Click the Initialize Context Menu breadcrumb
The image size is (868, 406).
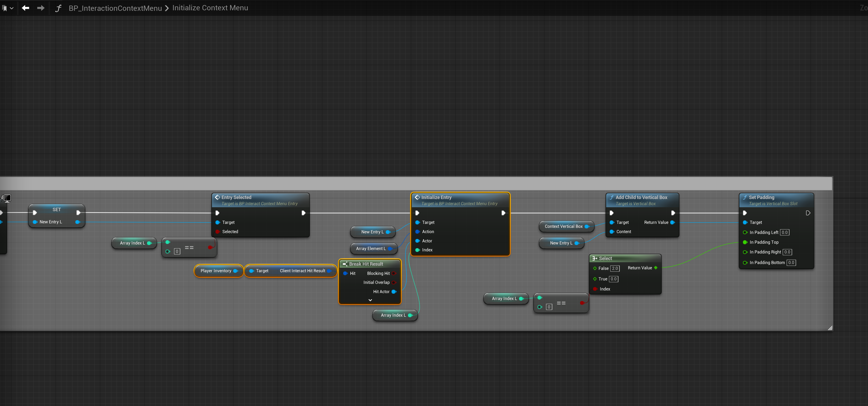click(210, 8)
